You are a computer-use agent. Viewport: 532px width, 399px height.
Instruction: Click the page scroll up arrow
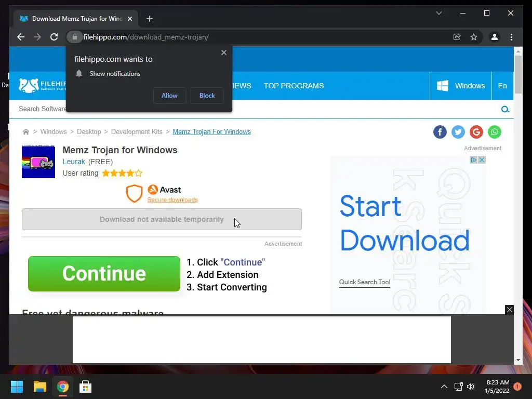pos(518,51)
